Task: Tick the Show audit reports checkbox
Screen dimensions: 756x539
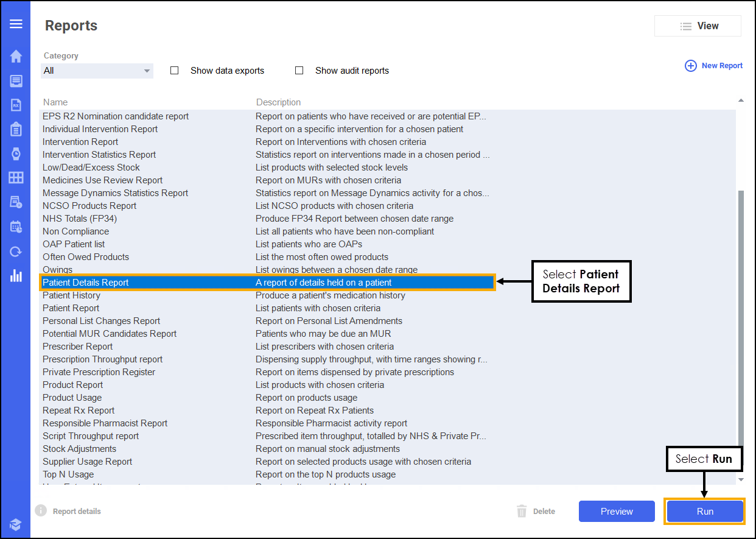Action: pyautogui.click(x=299, y=71)
